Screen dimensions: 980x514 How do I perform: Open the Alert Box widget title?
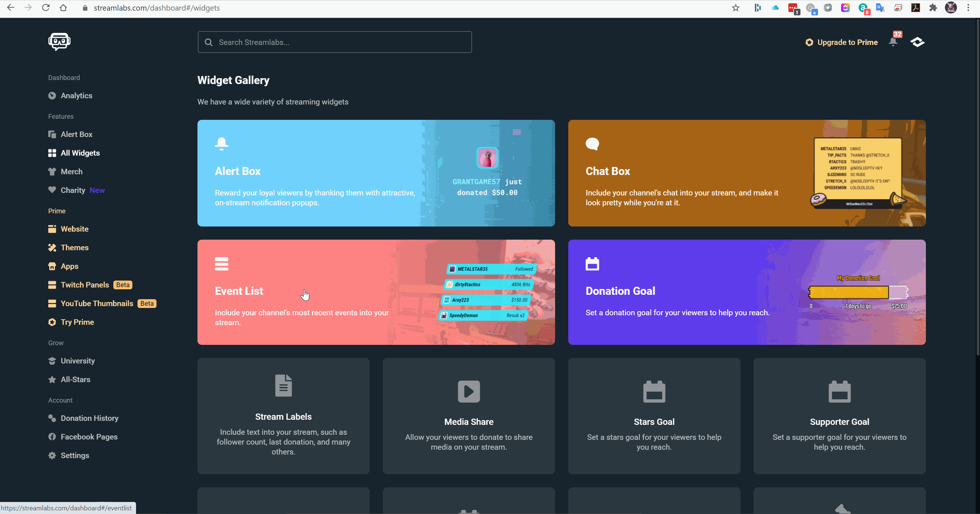point(237,171)
